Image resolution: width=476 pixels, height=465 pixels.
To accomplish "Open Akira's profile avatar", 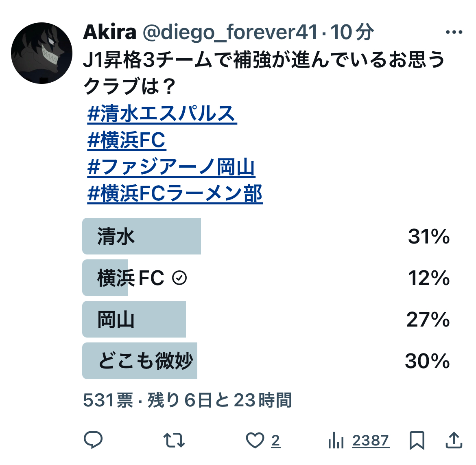I will pyautogui.click(x=41, y=53).
